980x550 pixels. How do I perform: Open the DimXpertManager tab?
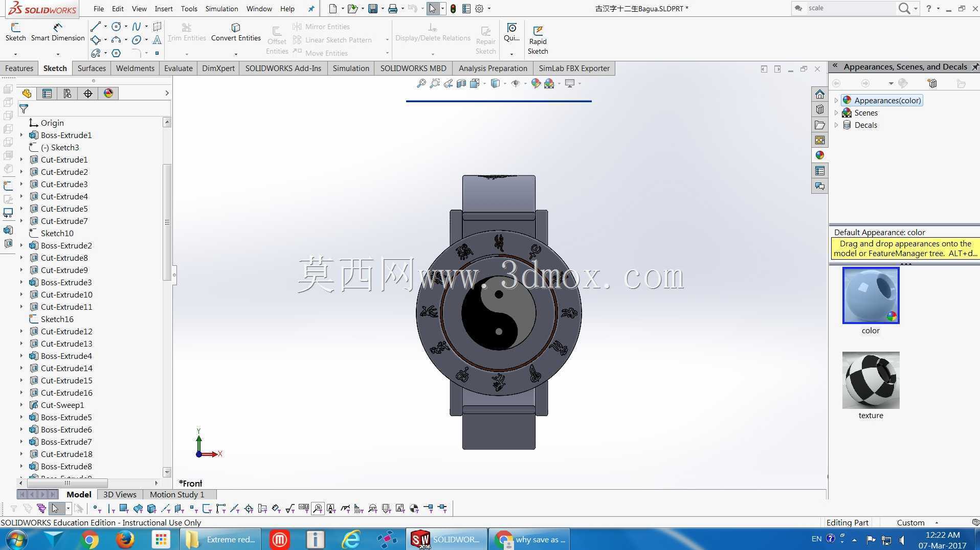point(88,94)
